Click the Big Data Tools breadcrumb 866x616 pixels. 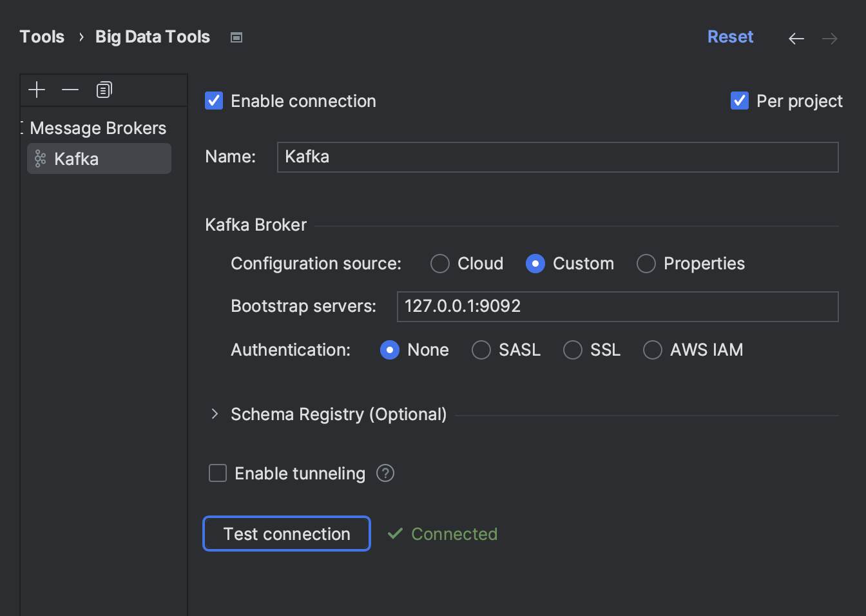(x=153, y=37)
